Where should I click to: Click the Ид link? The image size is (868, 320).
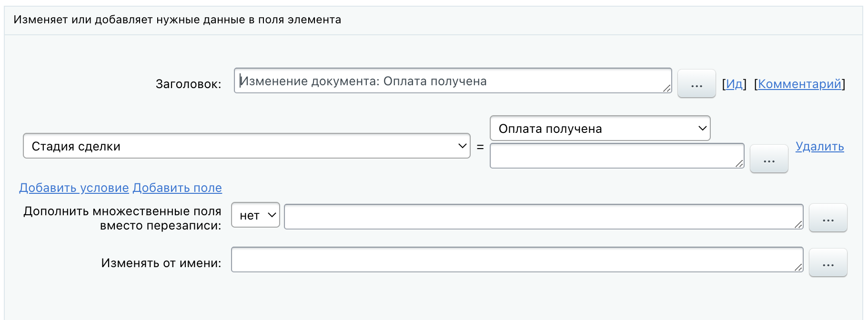tap(734, 84)
